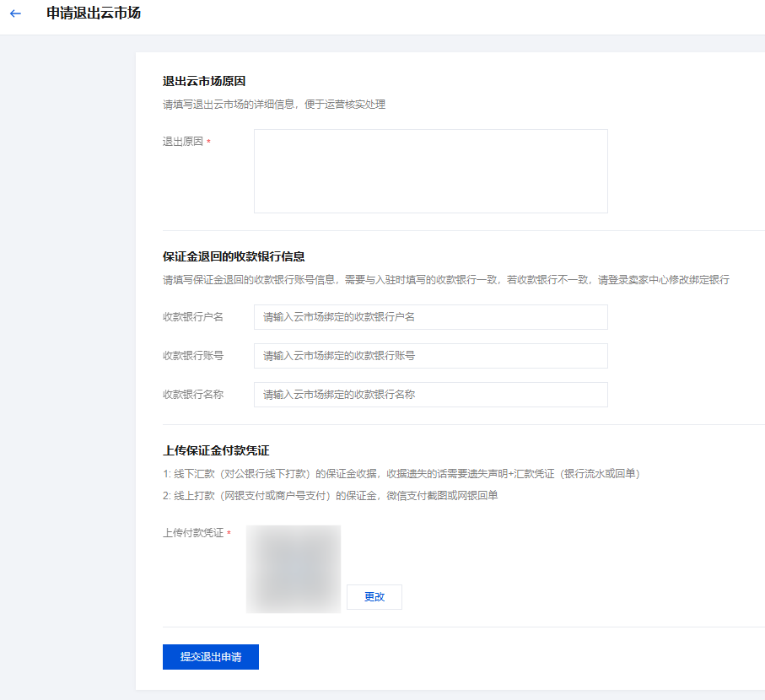Click the 退出原因 field label
Image resolution: width=765 pixels, height=700 pixels.
(x=183, y=142)
